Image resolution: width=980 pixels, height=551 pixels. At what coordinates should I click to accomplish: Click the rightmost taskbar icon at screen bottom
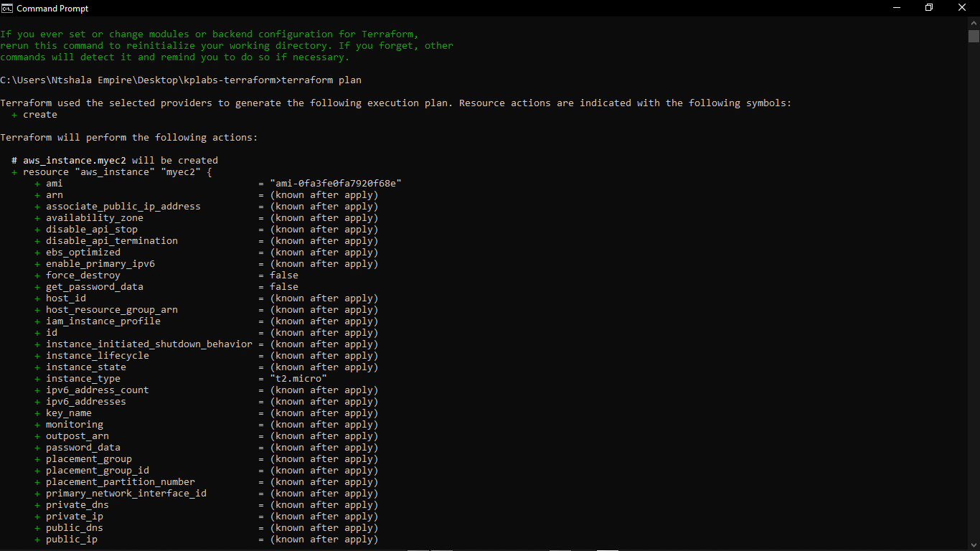click(x=607, y=547)
